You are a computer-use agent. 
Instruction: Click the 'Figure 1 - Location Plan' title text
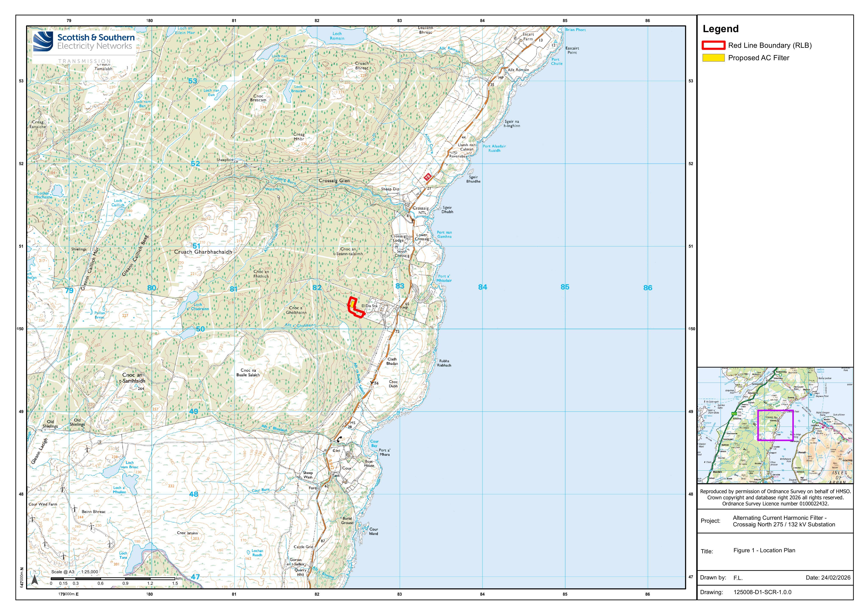pos(764,550)
